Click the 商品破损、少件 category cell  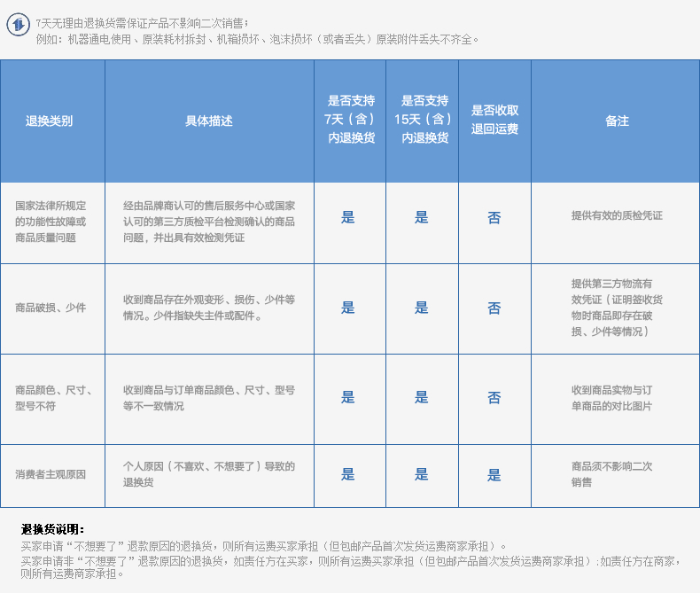(51, 308)
